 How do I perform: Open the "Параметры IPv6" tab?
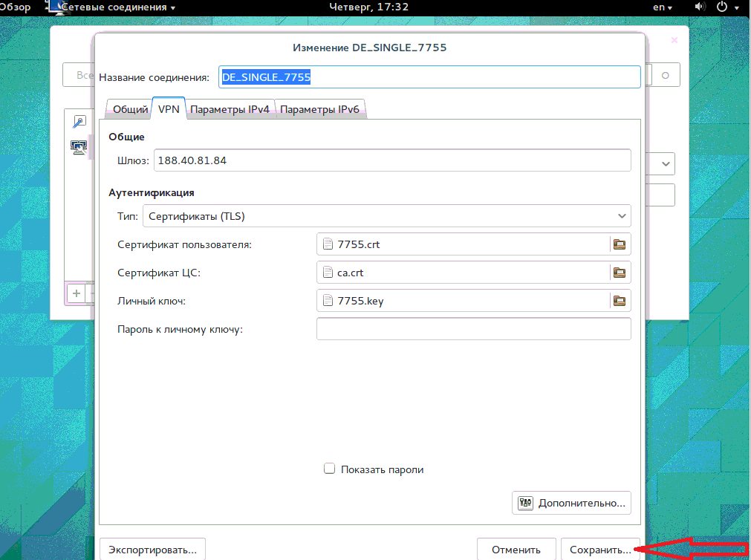click(320, 109)
